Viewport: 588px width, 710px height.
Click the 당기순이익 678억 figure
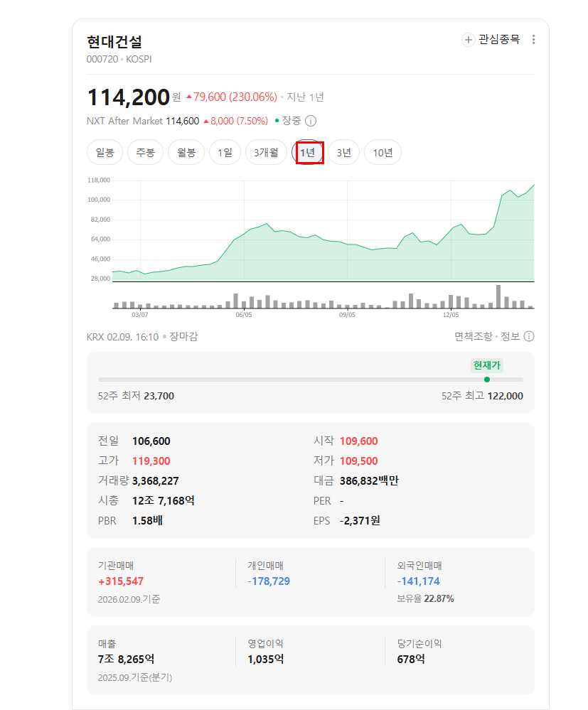pyautogui.click(x=411, y=660)
